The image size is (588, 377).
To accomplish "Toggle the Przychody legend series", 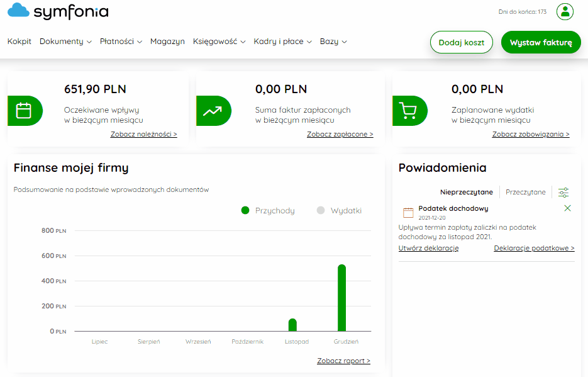I will click(x=268, y=210).
